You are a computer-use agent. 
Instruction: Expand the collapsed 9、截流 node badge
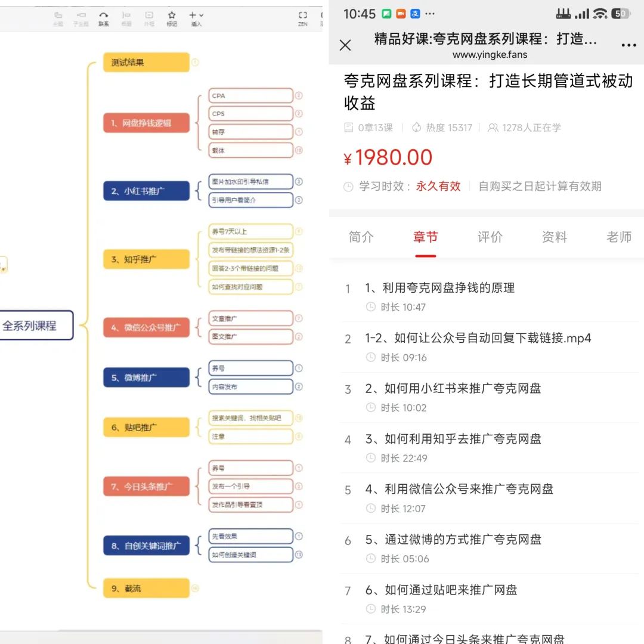click(195, 589)
